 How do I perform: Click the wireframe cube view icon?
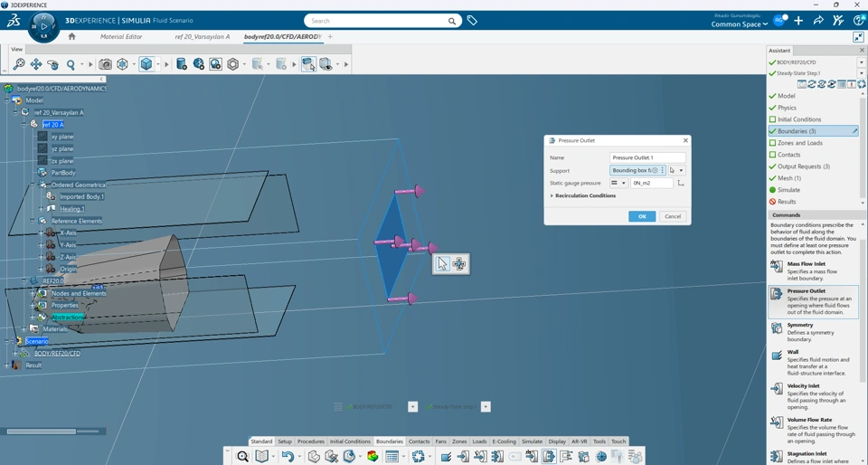coord(122,64)
